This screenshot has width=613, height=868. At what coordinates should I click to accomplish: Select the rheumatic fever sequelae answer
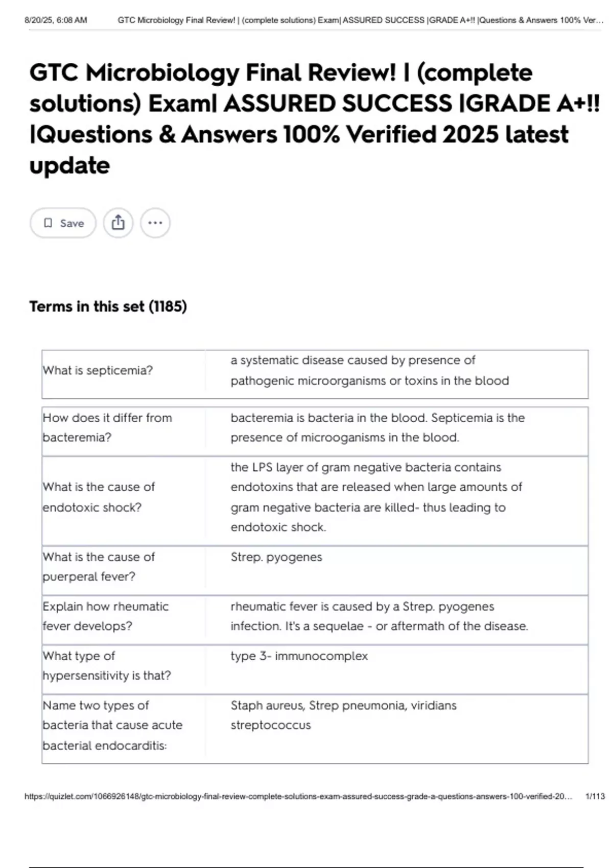click(379, 616)
